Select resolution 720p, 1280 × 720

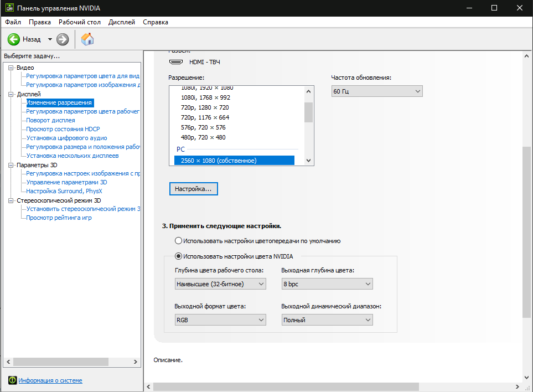tap(205, 107)
